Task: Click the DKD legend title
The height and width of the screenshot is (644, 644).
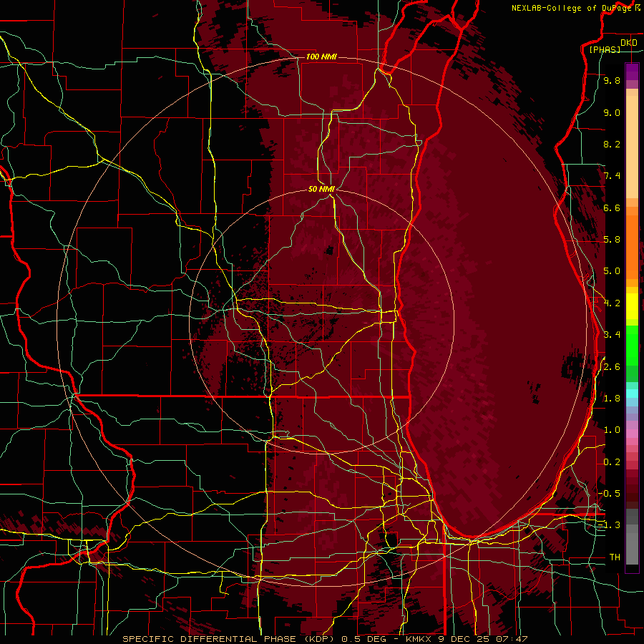Action: coord(628,43)
